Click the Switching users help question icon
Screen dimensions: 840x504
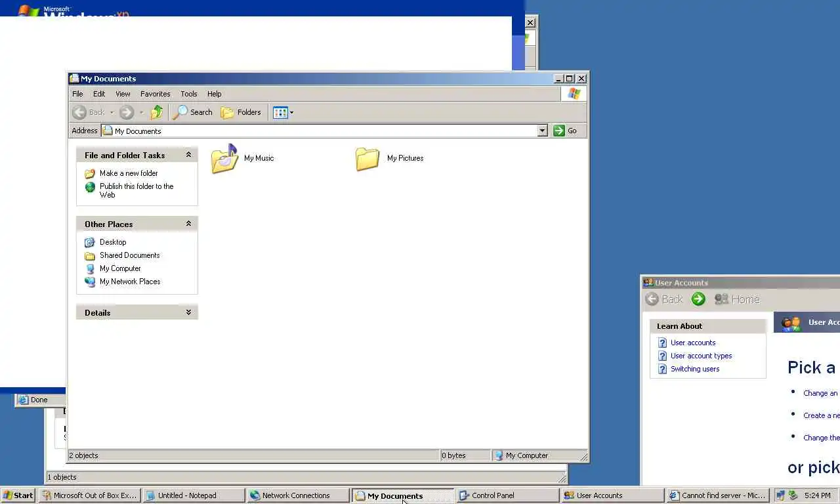[662, 369]
